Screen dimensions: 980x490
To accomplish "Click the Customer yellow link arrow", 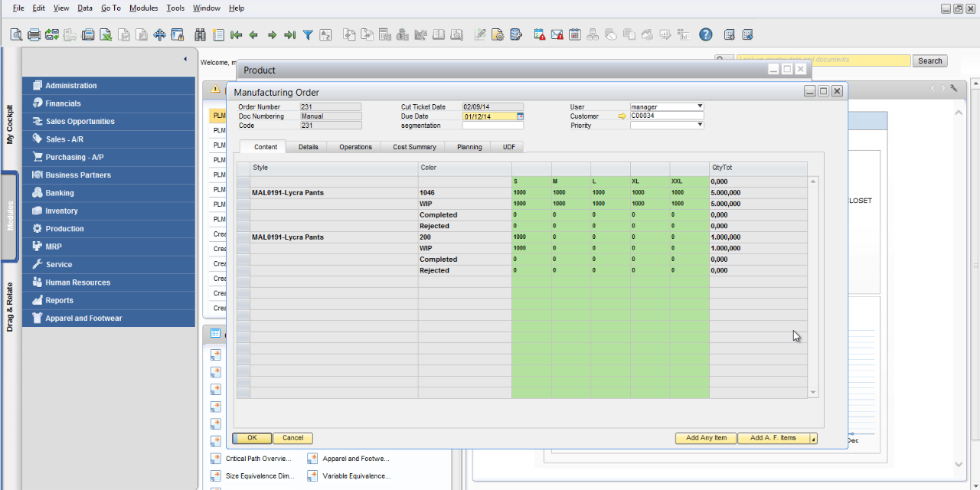I will click(622, 116).
